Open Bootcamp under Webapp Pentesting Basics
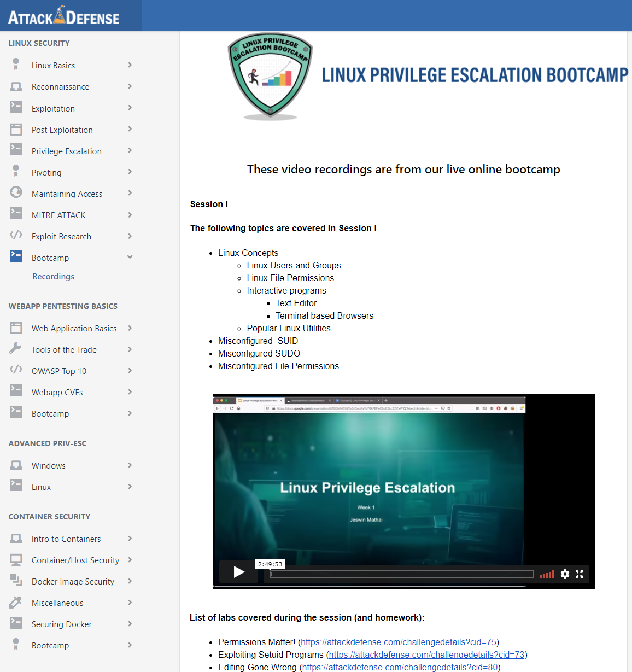Image resolution: width=632 pixels, height=672 pixels. [50, 414]
